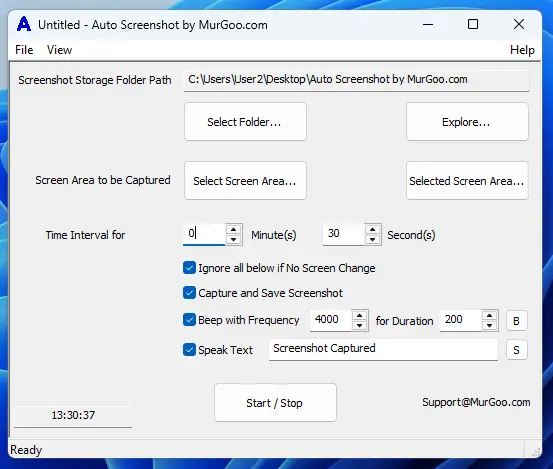Click the Minute(s) input field

tap(204, 234)
